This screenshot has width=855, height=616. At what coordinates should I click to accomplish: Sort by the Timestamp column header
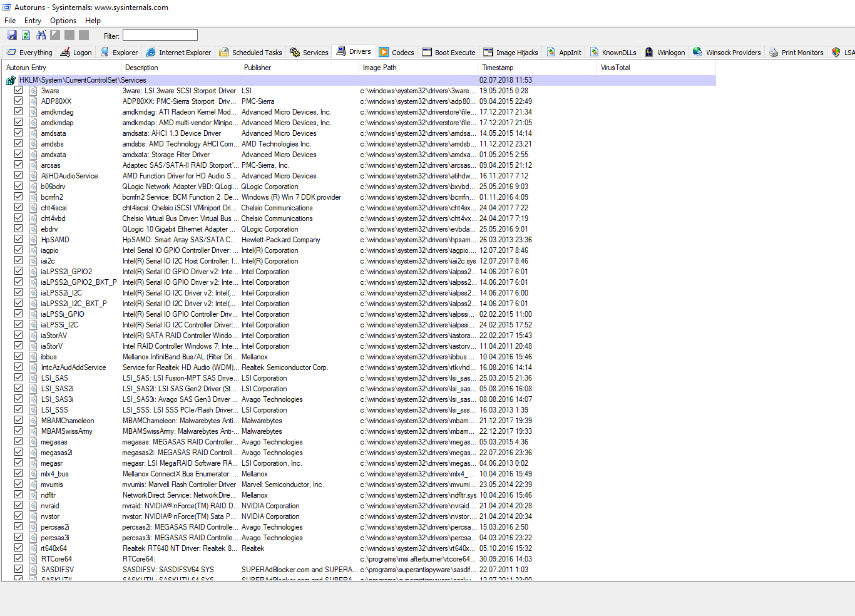pyautogui.click(x=537, y=68)
